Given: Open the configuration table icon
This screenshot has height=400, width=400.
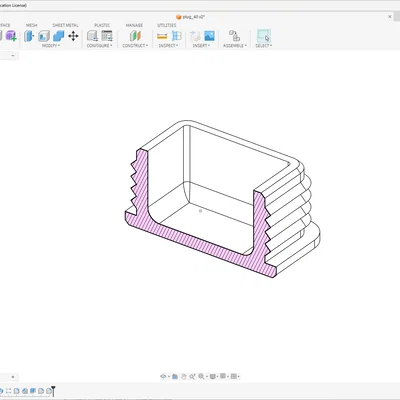Looking at the screenshot, I should [x=107, y=36].
